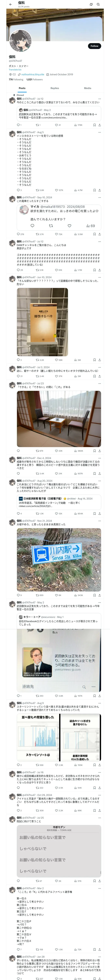Open the 川内駅 station sign photo
Screen dimensions: 110x980
59,560
